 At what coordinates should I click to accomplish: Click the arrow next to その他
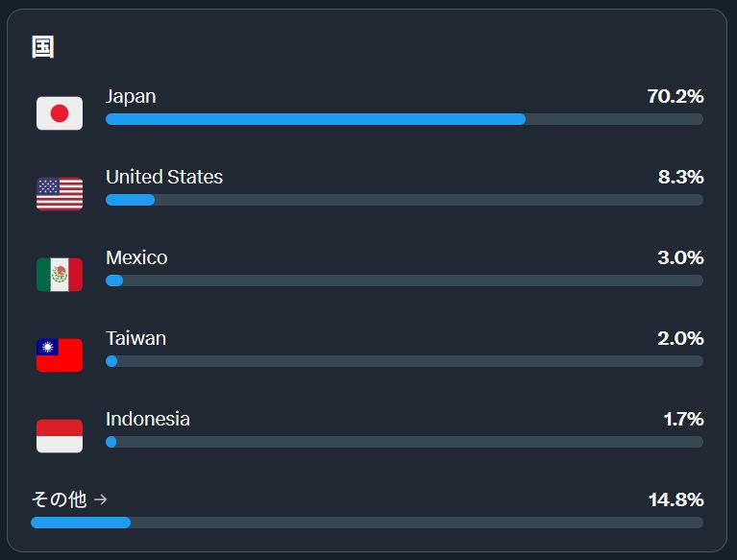coord(101,499)
